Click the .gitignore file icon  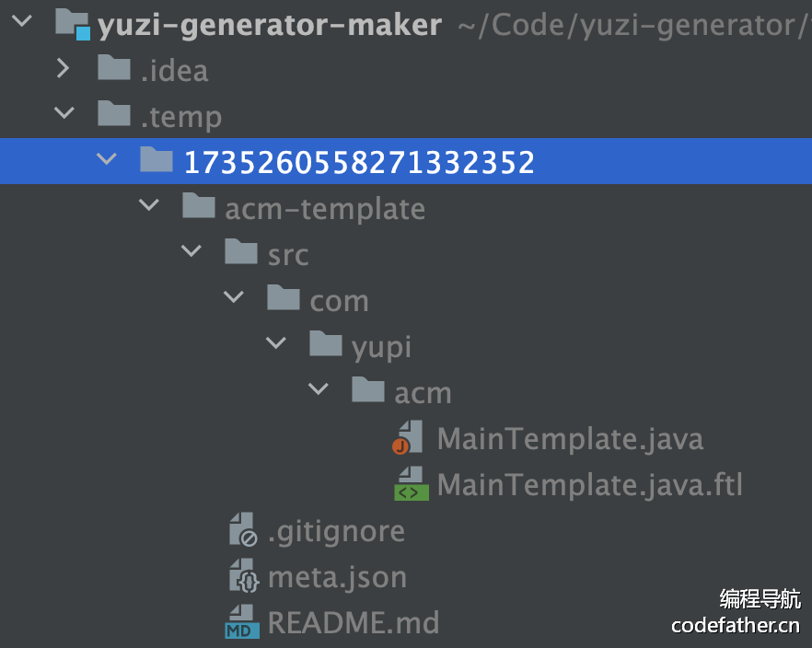tap(242, 531)
